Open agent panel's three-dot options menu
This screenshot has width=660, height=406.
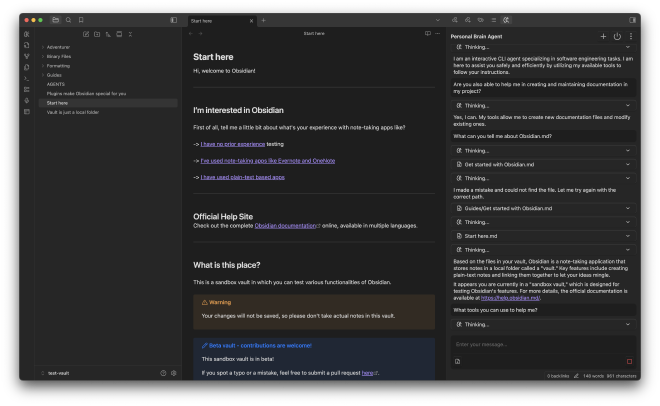tap(630, 36)
